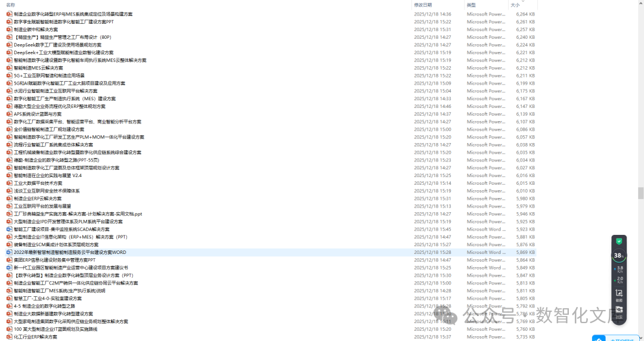Select file 大型制造企业IT信息化架构（ERP+MES）解决方案（PPT）
Screen dimensions: 644x341
pyautogui.click(x=71, y=237)
